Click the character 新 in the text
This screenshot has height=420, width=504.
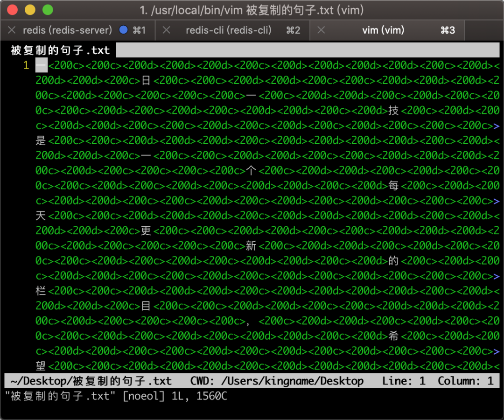click(x=251, y=246)
